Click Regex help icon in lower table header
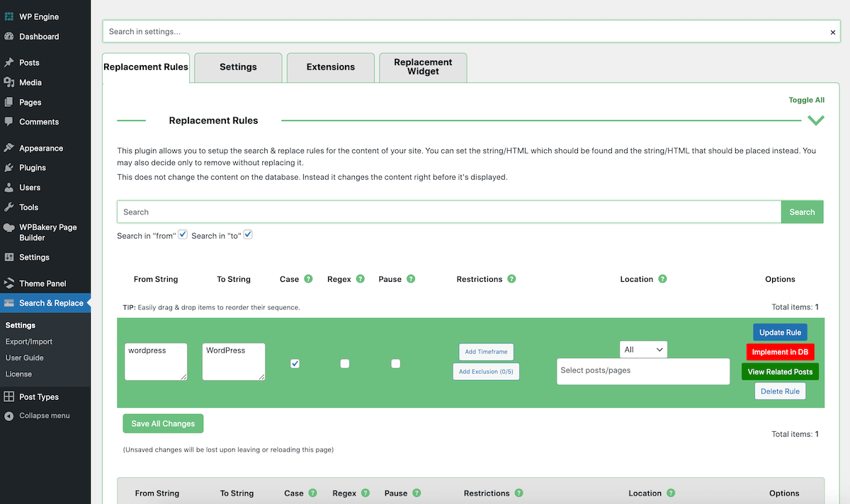 coord(365,493)
